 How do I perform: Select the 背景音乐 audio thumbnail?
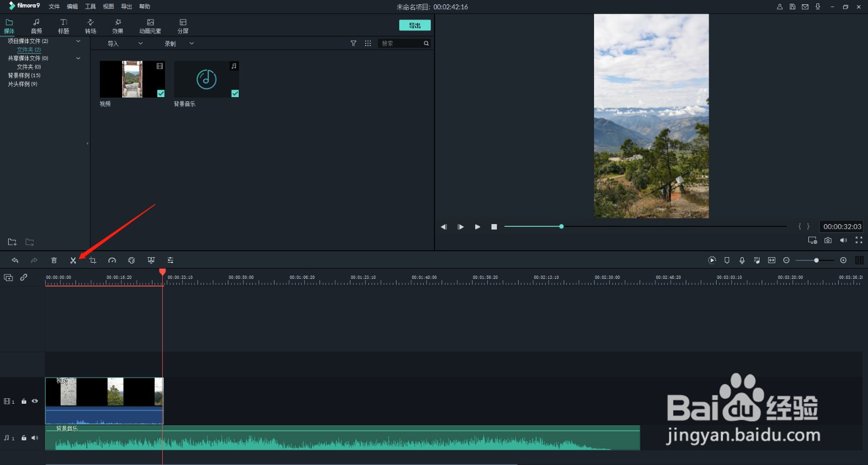tap(207, 79)
